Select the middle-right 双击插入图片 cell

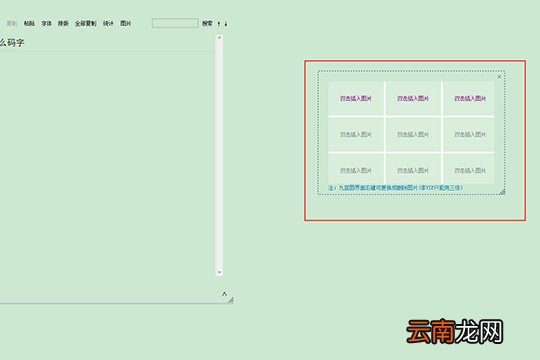tap(470, 134)
